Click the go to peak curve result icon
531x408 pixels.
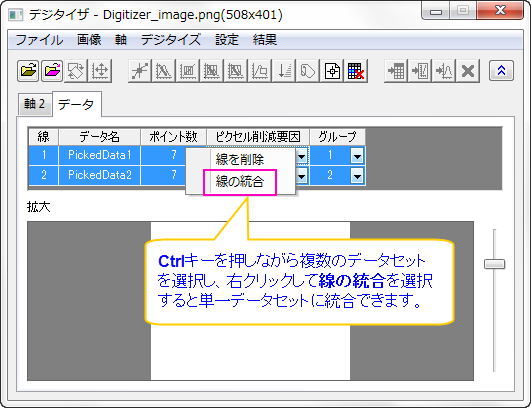[444, 71]
